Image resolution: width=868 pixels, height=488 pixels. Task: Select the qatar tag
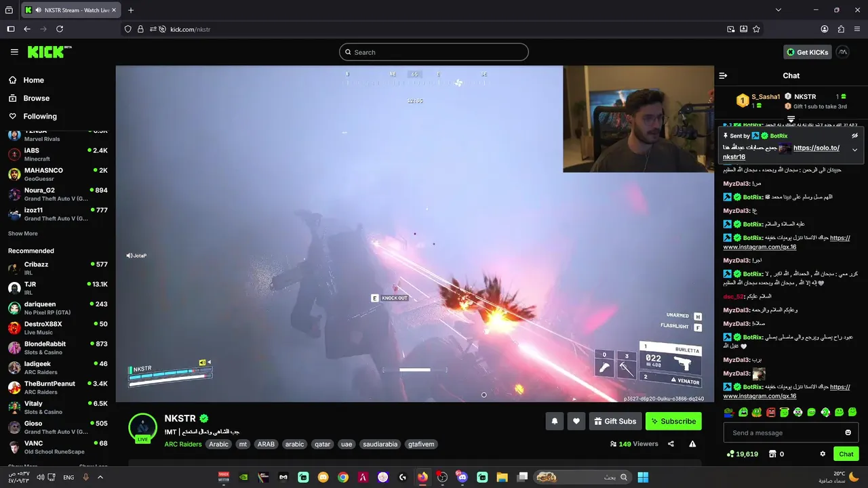click(x=323, y=444)
